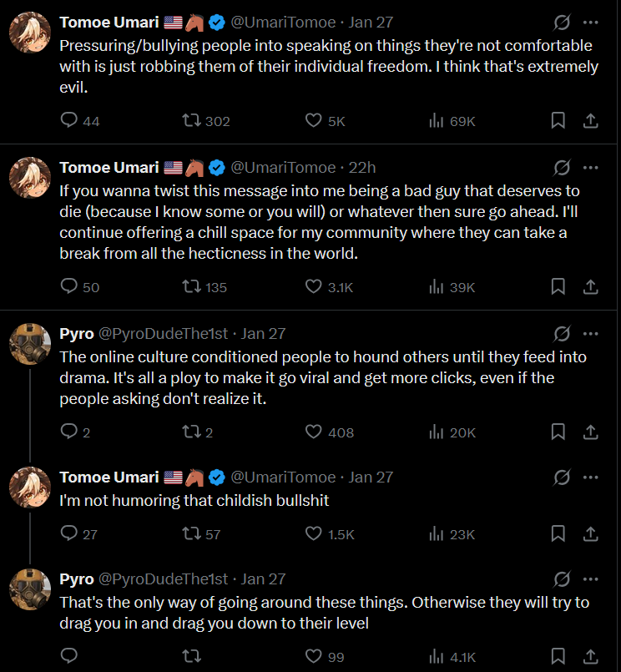Viewport: 621px width, 672px height.
Task: Reply to Pyro's tweet with 2 replies
Action: click(70, 432)
